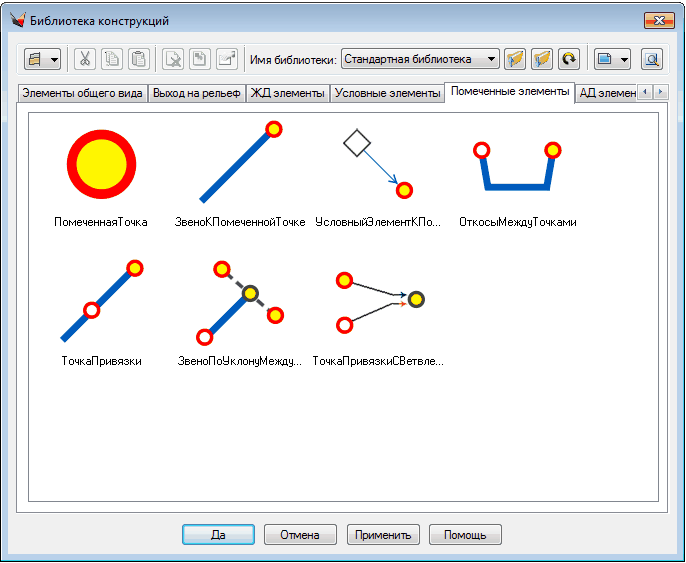Open the ЖД элементы tab
Image resolution: width=686 pixels, height=563 pixels.
(x=287, y=93)
